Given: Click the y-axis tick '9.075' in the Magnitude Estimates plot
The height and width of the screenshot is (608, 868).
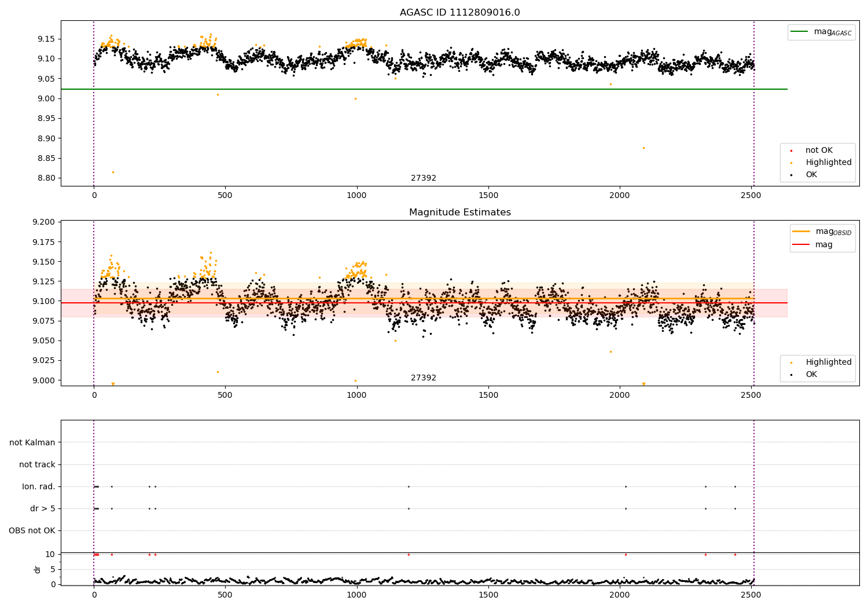Looking at the screenshot, I should [43, 321].
